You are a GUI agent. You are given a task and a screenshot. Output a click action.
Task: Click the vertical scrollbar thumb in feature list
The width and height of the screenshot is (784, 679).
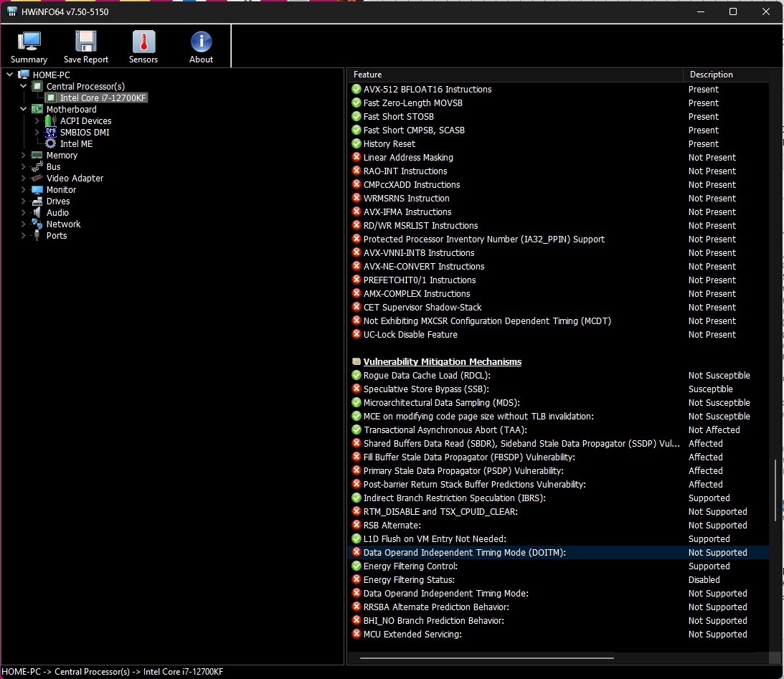pos(775,490)
